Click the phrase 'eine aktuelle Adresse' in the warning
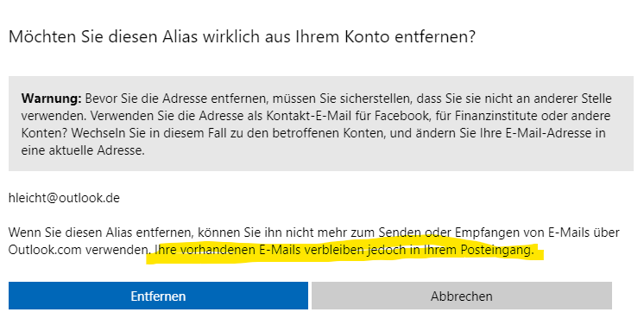The width and height of the screenshot is (644, 325). pyautogui.click(x=83, y=150)
